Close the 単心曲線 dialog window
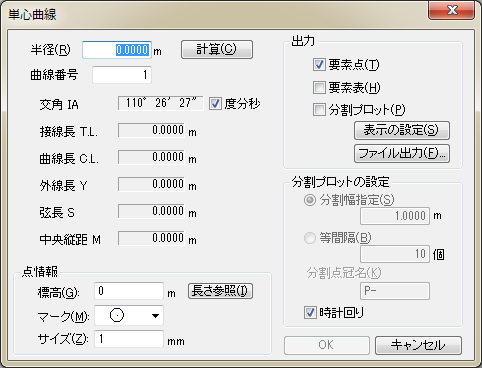 [452, 10]
